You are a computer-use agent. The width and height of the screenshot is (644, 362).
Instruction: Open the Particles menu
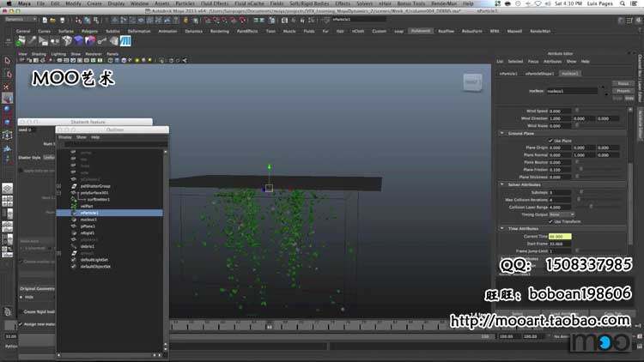185,3
